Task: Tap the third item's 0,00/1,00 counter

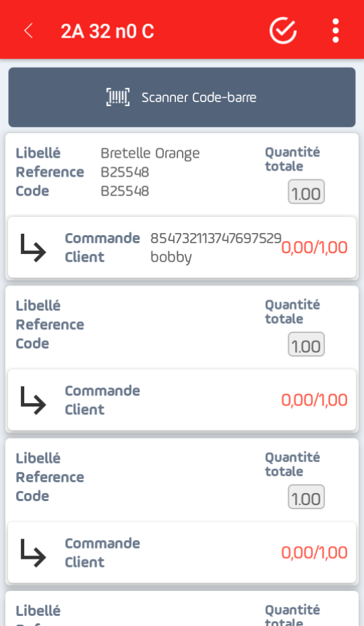Action: click(314, 553)
